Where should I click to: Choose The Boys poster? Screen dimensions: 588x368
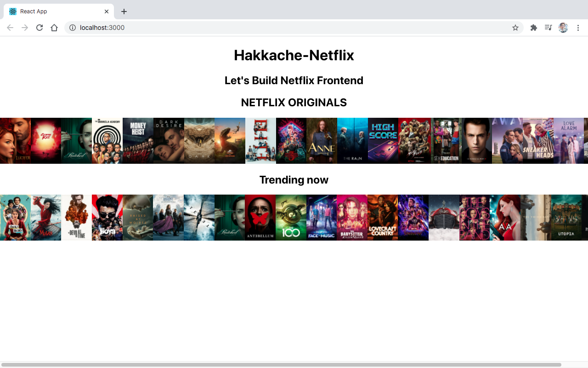pyautogui.click(x=107, y=218)
